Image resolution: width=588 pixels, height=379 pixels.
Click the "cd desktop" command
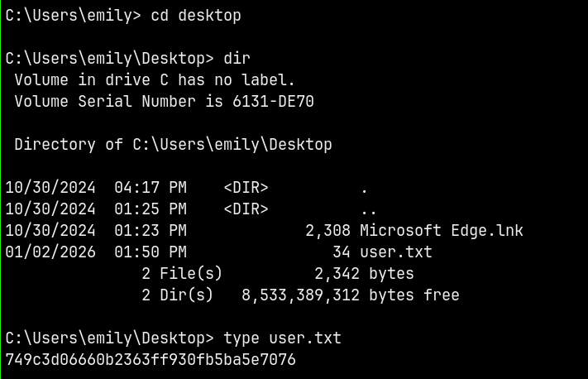[x=196, y=16]
